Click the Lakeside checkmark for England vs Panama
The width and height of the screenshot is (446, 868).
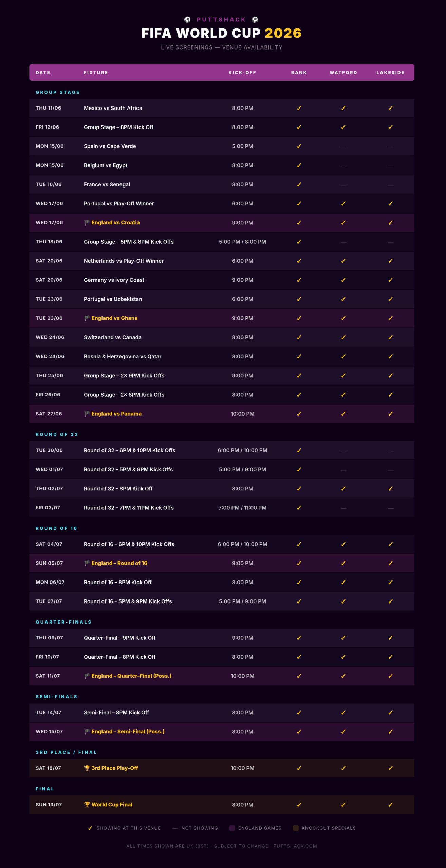391,414
